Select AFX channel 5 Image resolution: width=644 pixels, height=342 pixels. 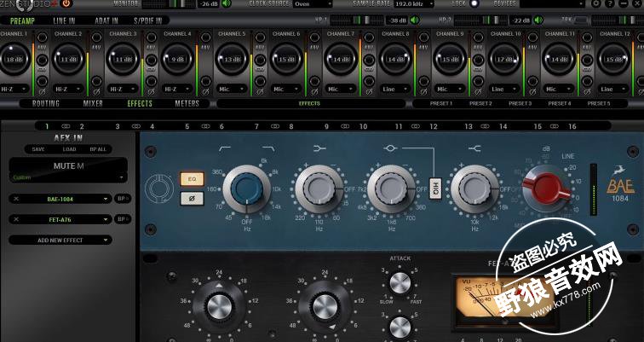click(187, 126)
